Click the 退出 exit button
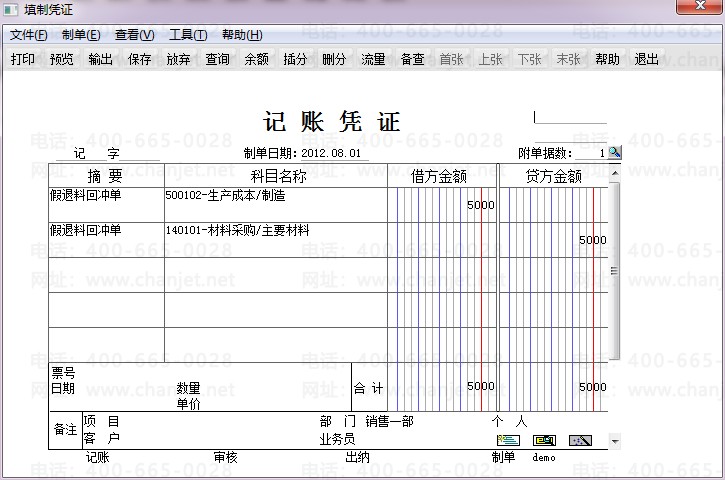The width and height of the screenshot is (725, 480). pyautogui.click(x=646, y=59)
